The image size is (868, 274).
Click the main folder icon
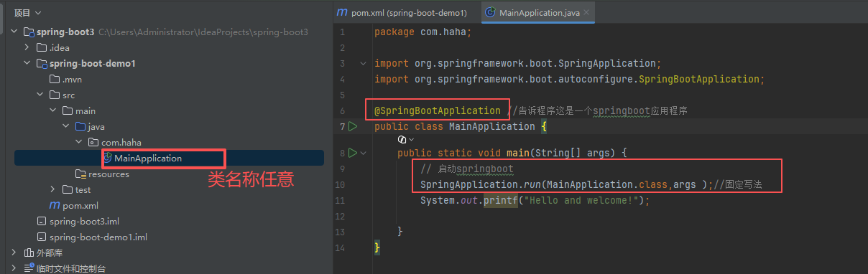pyautogui.click(x=68, y=110)
